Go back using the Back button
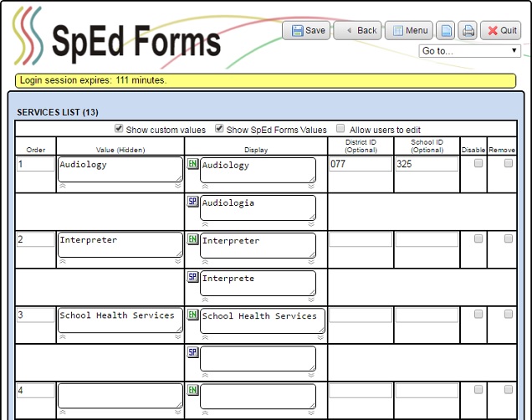 [358, 31]
